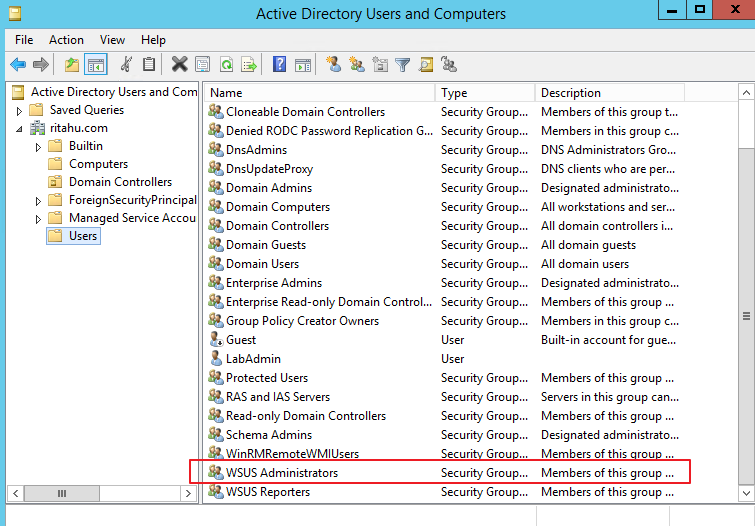
Task: Expand the Managed Service Accounts container
Action: pyautogui.click(x=38, y=219)
